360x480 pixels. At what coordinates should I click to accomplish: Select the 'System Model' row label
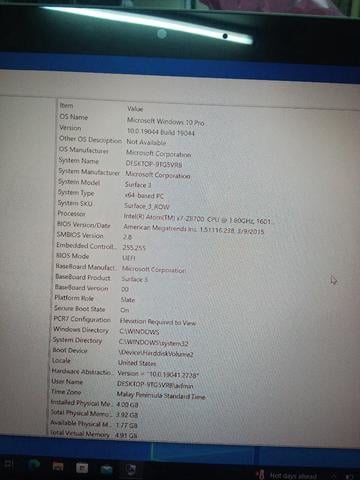[x=79, y=182]
